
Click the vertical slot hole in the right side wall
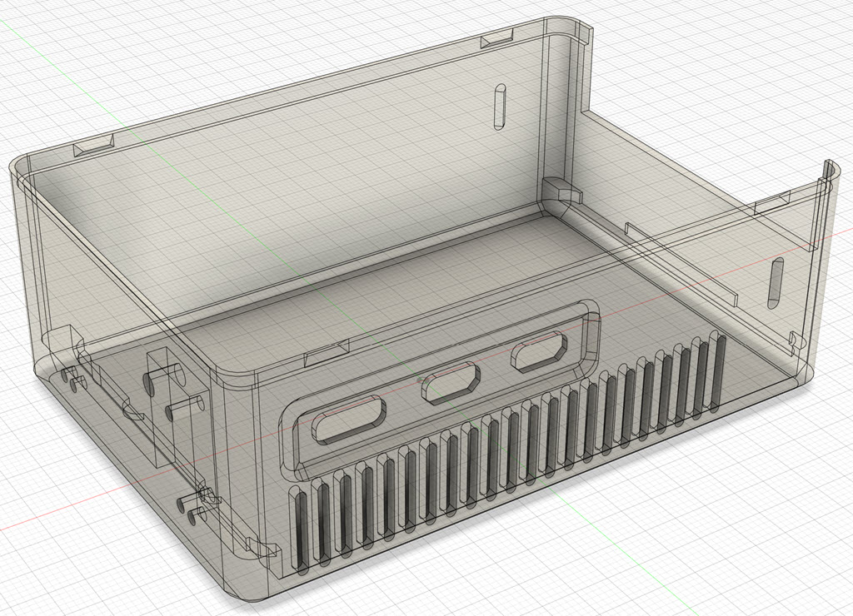pos(776,284)
